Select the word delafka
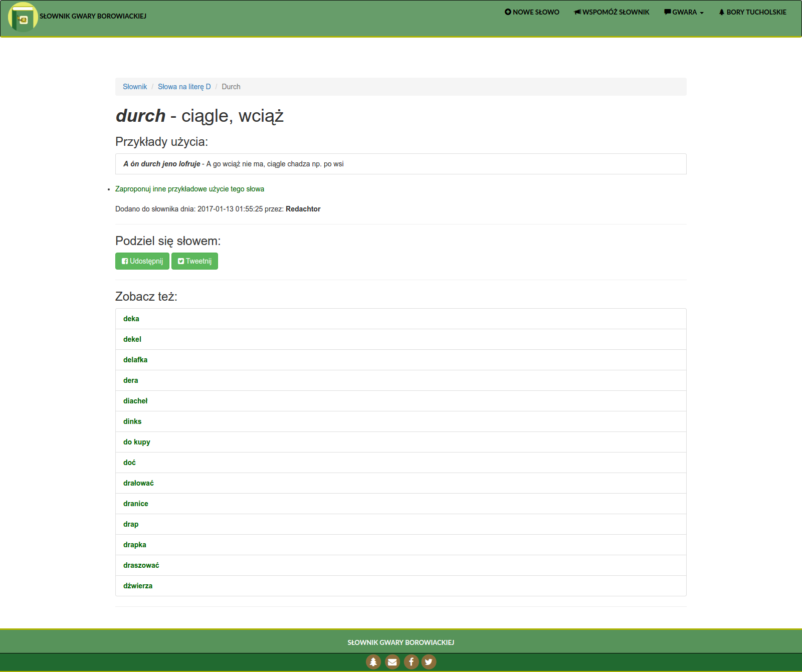 point(135,360)
